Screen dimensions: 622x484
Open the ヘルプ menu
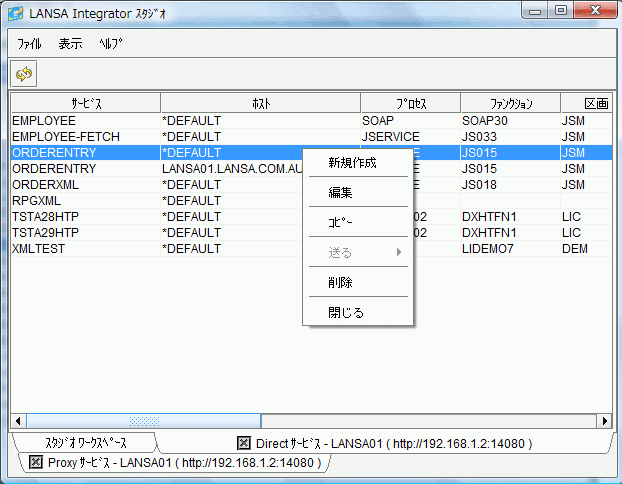coord(111,44)
